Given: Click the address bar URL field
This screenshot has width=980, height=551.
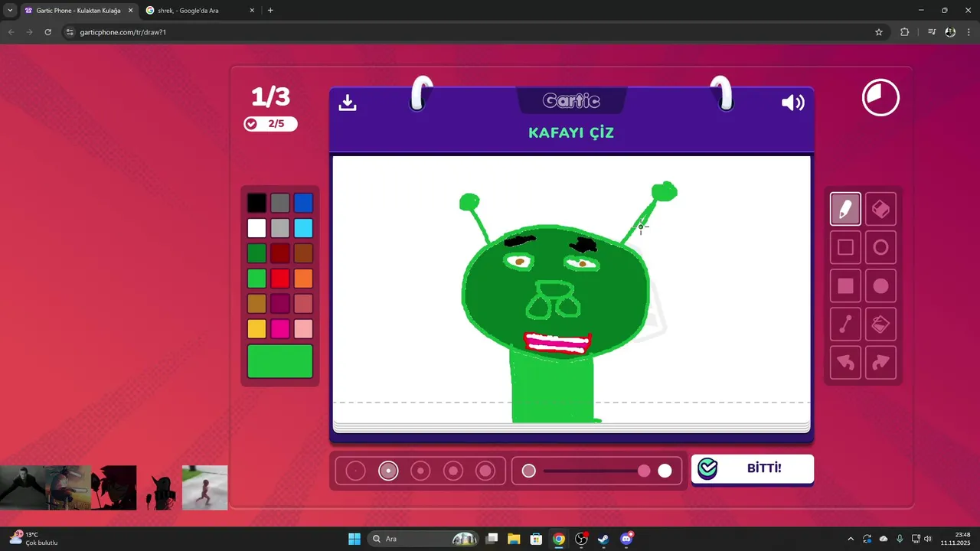Looking at the screenshot, I should (475, 32).
